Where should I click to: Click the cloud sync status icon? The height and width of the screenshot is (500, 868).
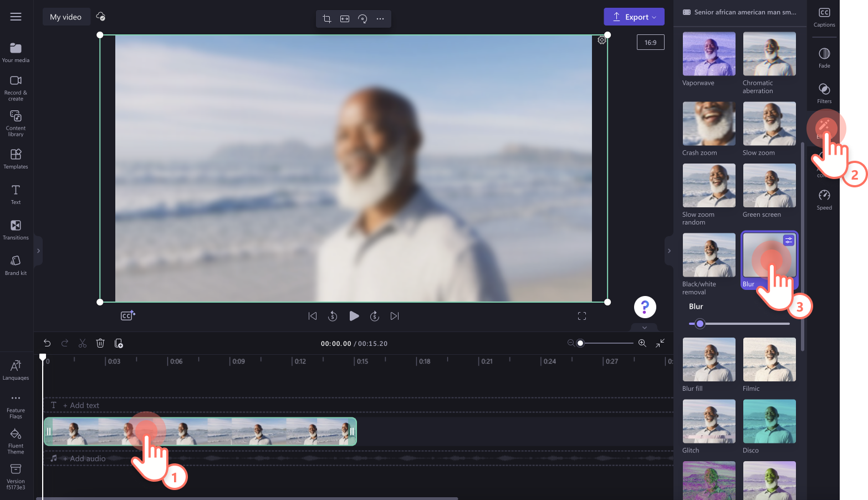[101, 17]
